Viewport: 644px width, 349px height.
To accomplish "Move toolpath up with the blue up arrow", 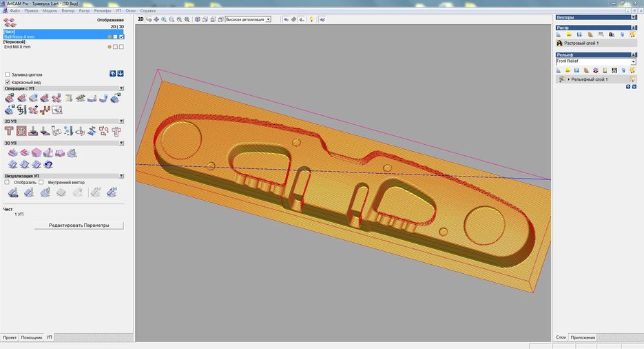I will (x=112, y=74).
